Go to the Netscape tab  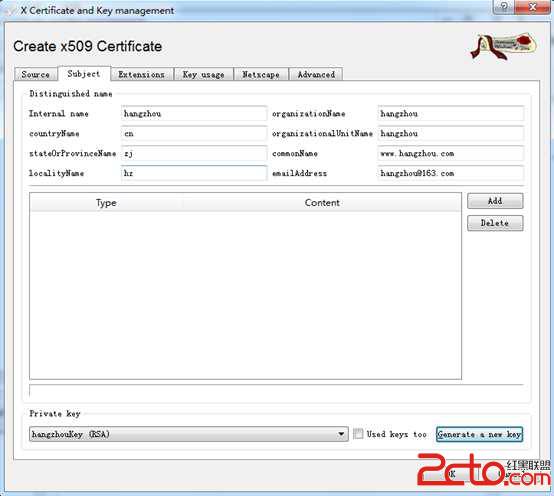261,75
